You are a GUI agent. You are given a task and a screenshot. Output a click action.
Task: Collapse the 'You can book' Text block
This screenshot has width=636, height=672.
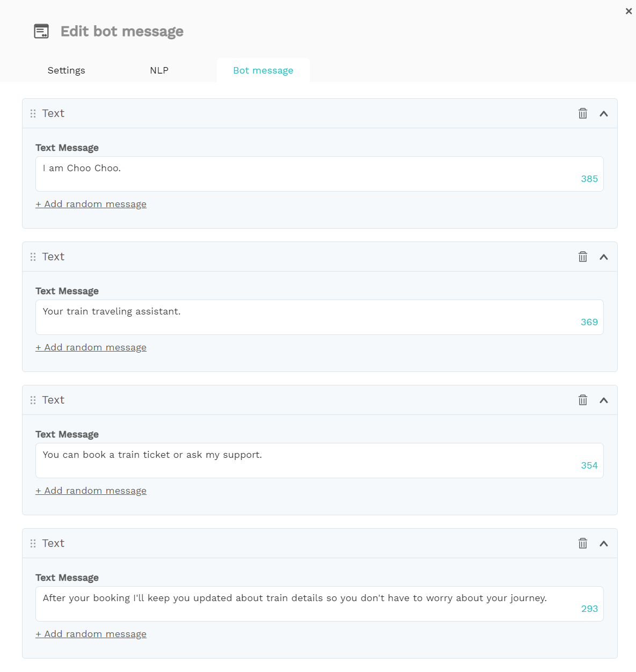coord(604,400)
